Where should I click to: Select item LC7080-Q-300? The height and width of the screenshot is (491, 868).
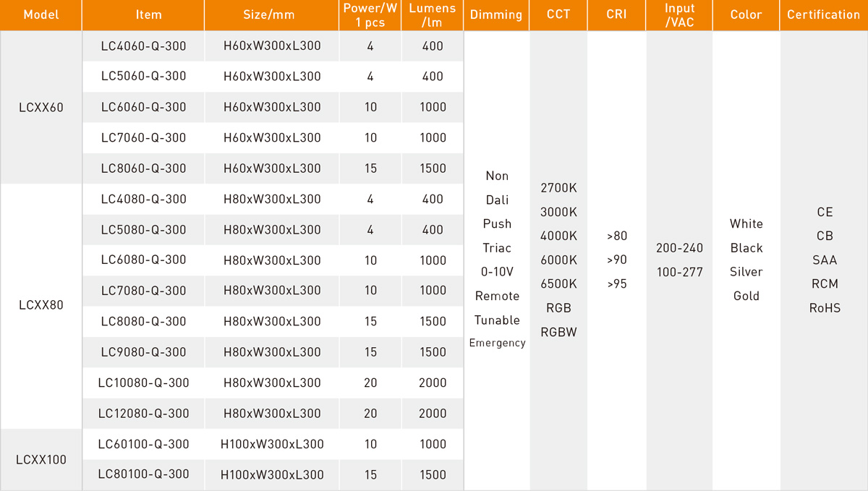click(x=143, y=291)
